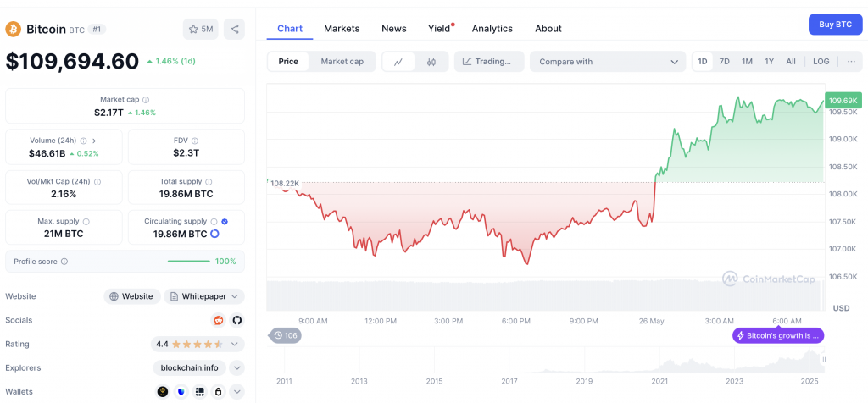The width and height of the screenshot is (868, 403).
Task: Open the Chart tab
Action: tap(290, 29)
